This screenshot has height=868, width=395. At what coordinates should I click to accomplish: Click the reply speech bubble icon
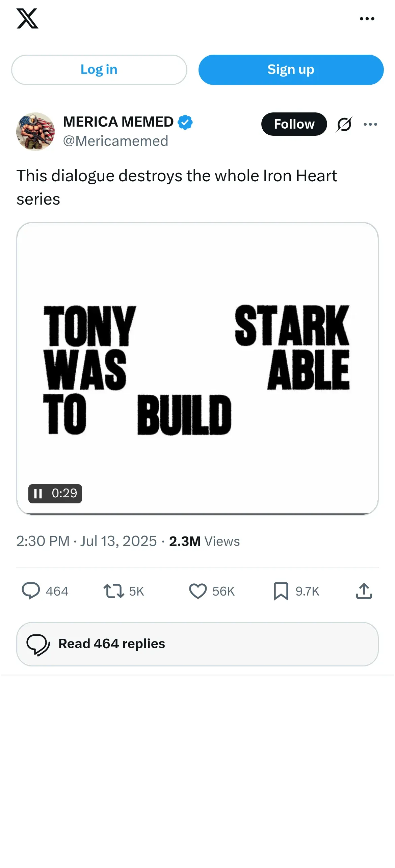coord(31,591)
